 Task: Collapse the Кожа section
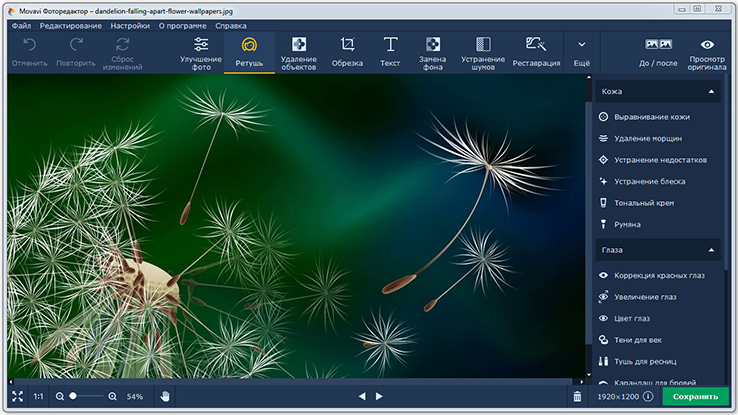point(712,92)
